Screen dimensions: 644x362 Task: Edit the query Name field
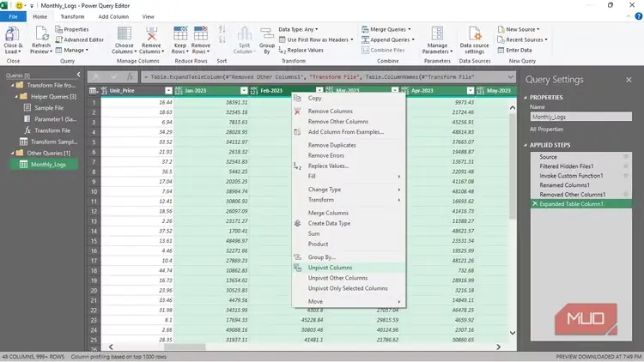(580, 117)
